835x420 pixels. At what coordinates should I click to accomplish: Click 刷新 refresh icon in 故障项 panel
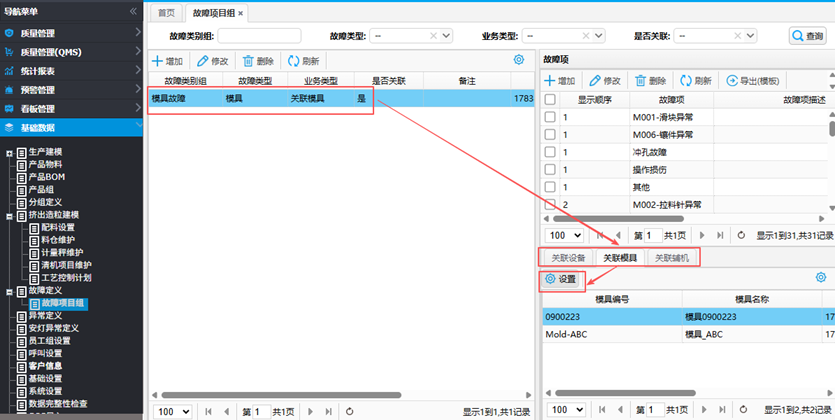pyautogui.click(x=695, y=81)
